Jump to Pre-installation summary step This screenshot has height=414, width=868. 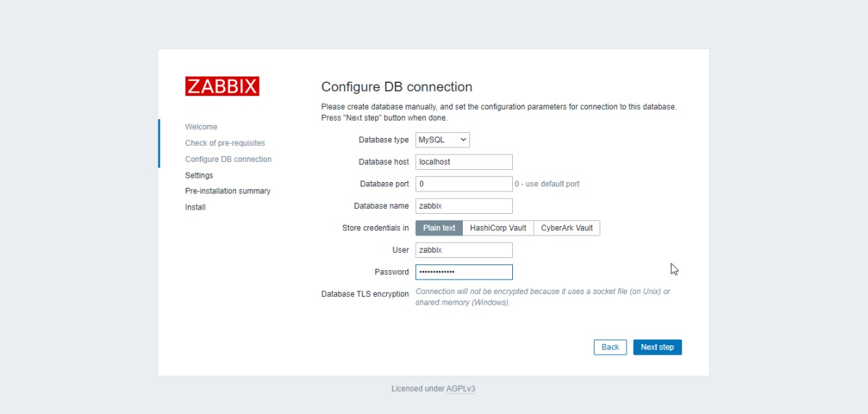[228, 191]
